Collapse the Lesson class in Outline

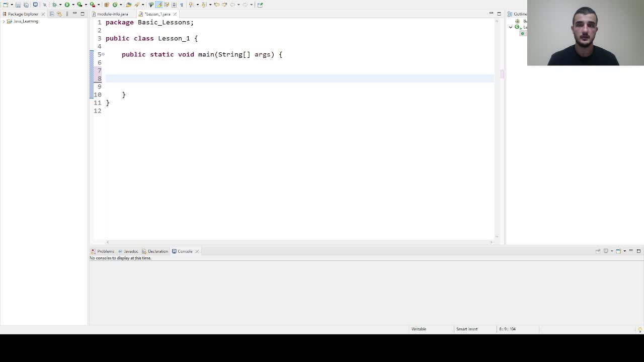tap(511, 27)
